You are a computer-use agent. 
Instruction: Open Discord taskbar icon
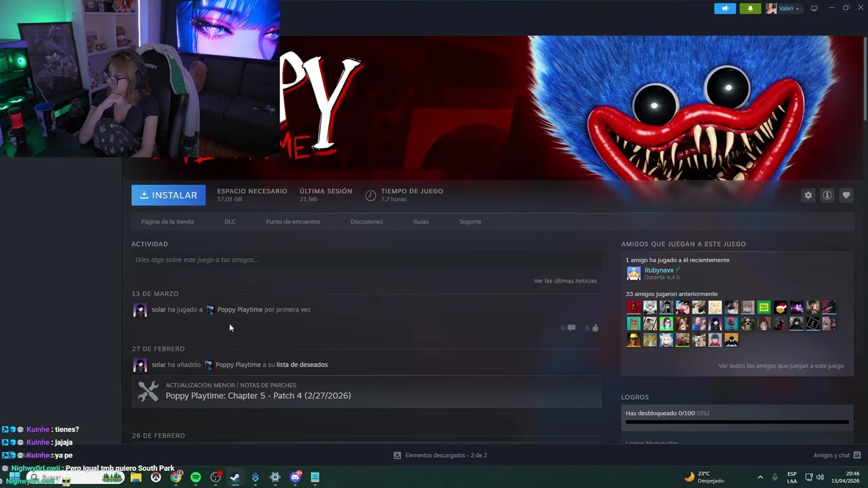pos(295,477)
